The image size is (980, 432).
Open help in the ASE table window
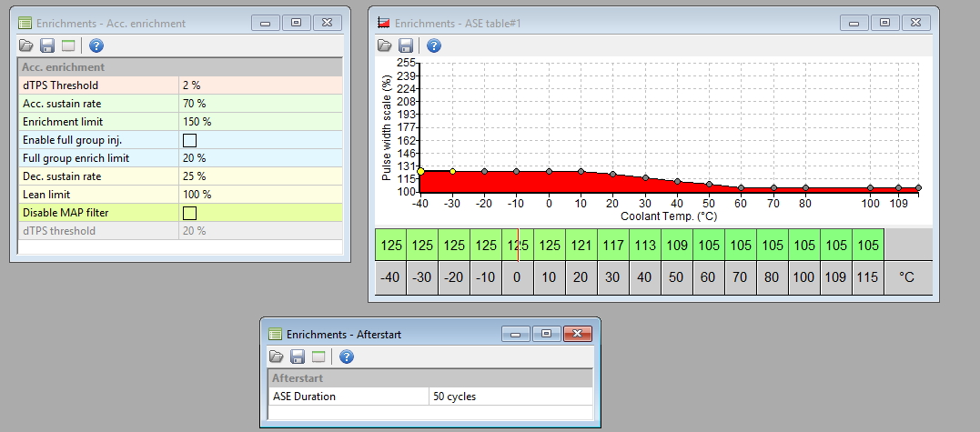[434, 45]
